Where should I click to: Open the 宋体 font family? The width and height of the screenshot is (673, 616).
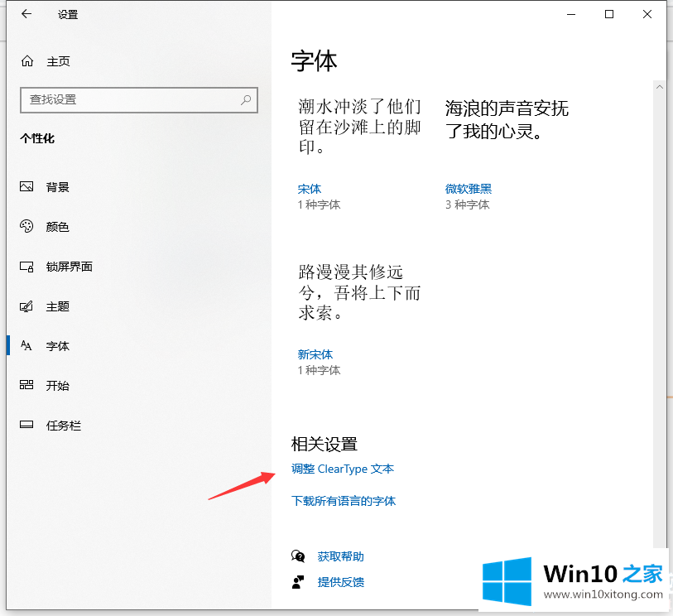[310, 189]
